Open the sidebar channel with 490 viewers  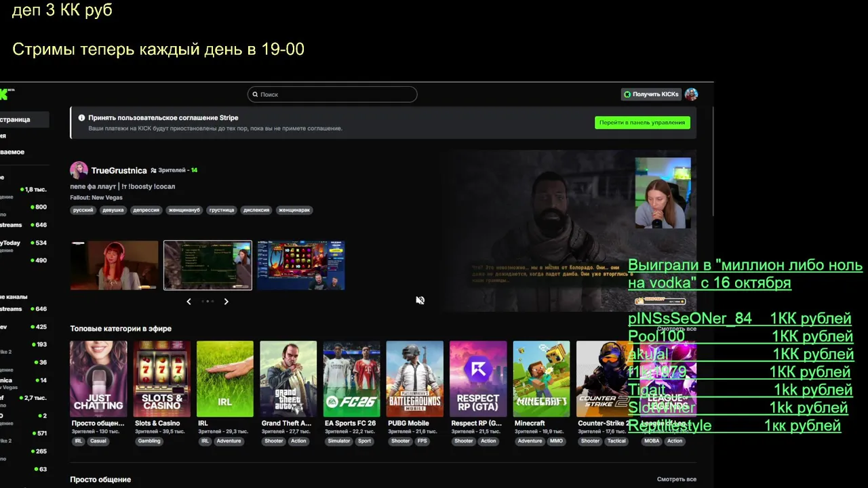pos(24,260)
